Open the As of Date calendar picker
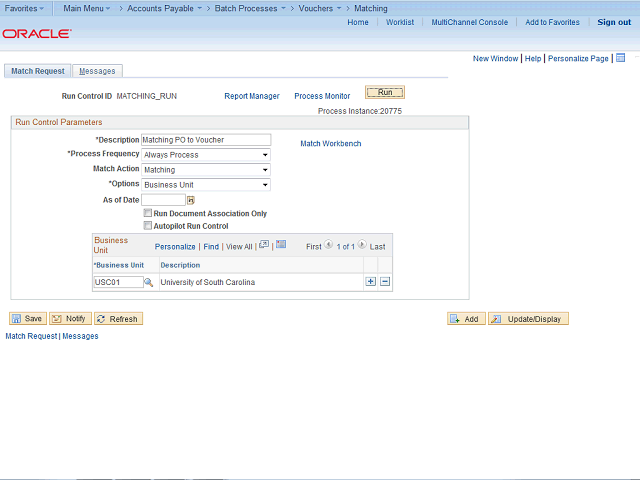This screenshot has height=480, width=640. [x=191, y=200]
